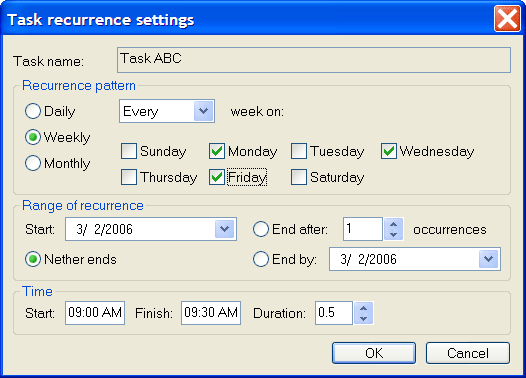Click into the Task name field
Screen dimensions: 526x378
point(314,60)
